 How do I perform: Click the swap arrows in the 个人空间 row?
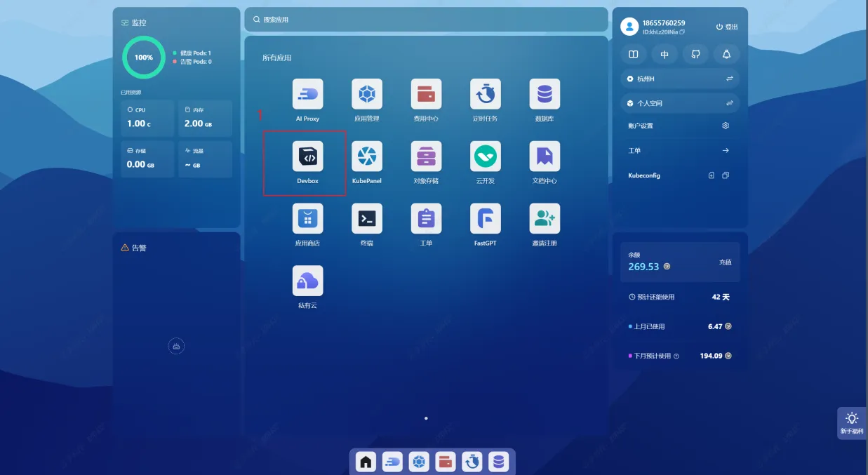(730, 103)
